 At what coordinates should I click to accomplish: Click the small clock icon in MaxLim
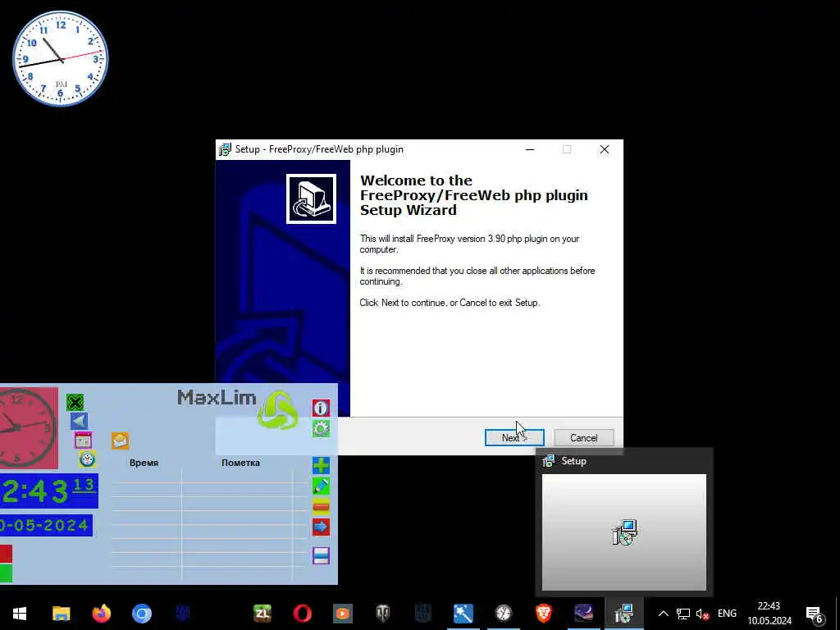tap(87, 459)
